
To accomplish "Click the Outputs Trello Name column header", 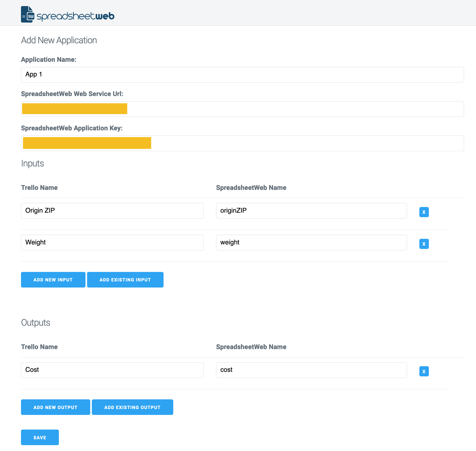I will point(39,347).
